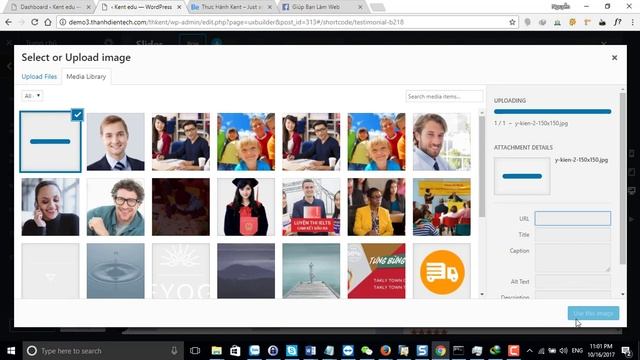This screenshot has width=640, height=360.
Task: Select the IELTS banner student thumbnail
Action: tap(311, 207)
